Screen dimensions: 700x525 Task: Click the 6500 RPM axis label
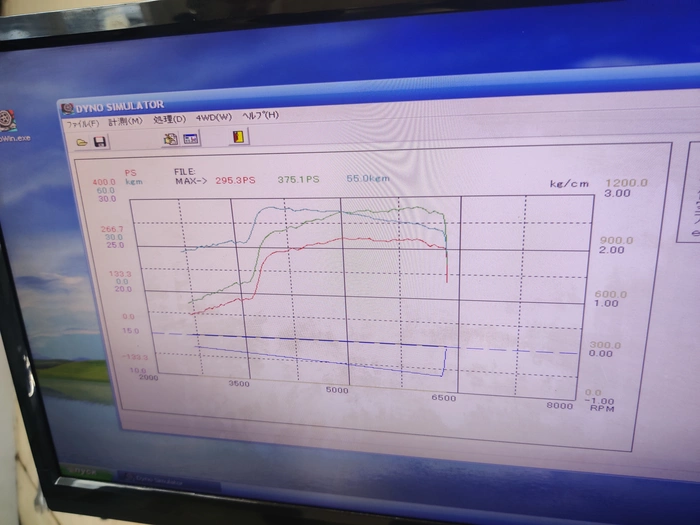pos(444,397)
